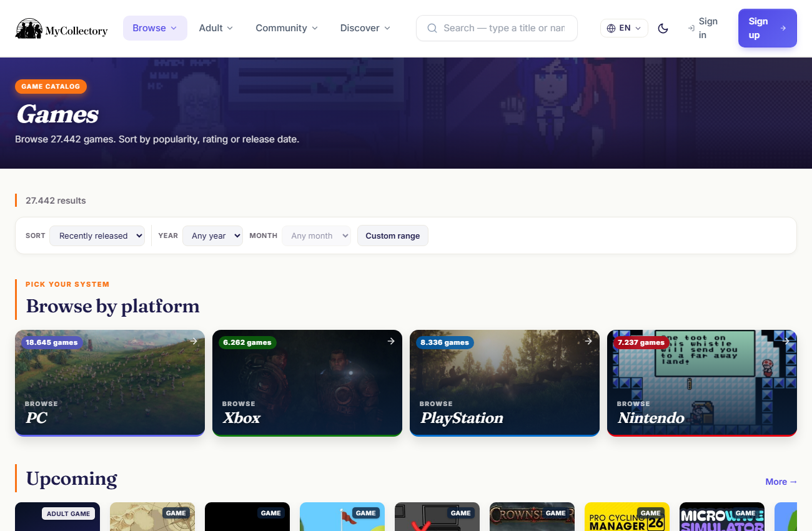Focus the title search field
Viewport: 812px width, 531px height.
[x=497, y=28]
